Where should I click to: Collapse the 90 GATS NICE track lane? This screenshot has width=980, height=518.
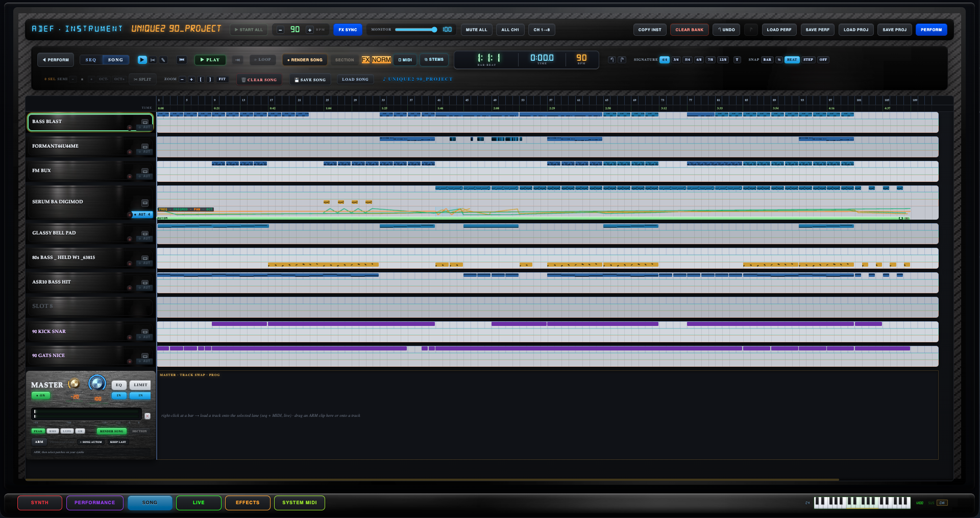pos(145,356)
